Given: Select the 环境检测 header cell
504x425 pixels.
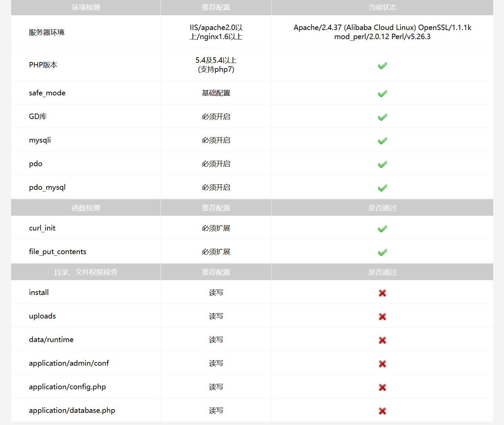Looking at the screenshot, I should (x=86, y=7).
